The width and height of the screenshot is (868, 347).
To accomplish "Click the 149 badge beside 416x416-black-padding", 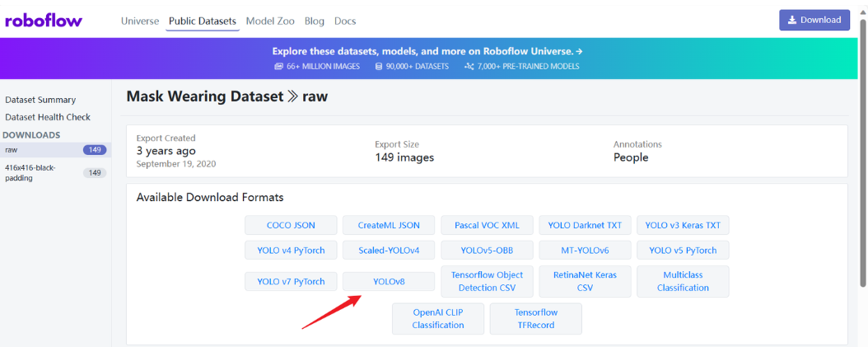I will click(95, 173).
